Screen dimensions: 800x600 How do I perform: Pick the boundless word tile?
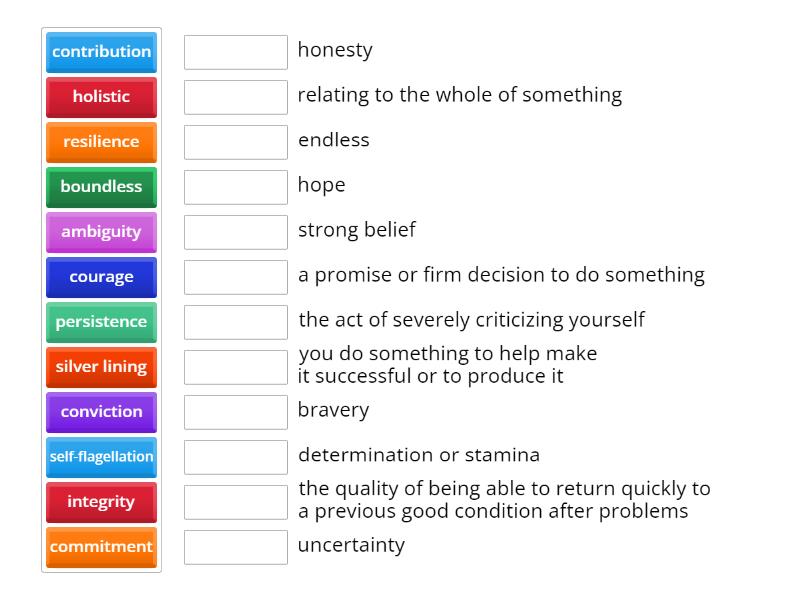(x=101, y=187)
